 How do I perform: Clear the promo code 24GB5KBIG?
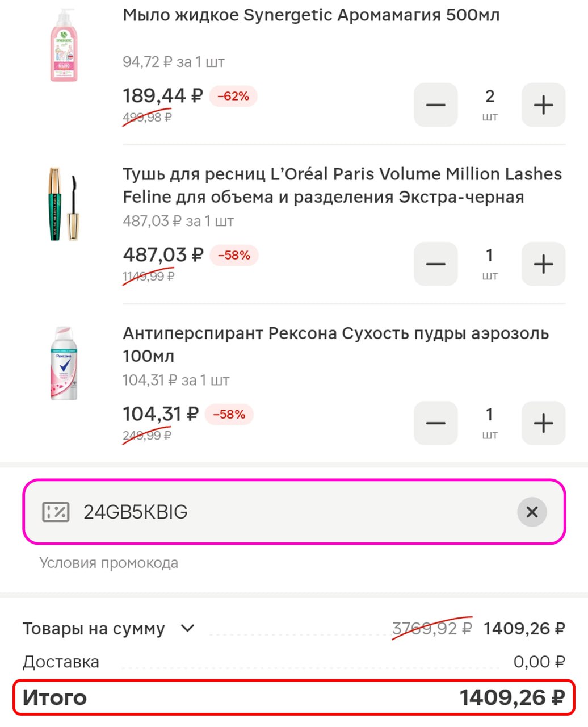tap(532, 512)
